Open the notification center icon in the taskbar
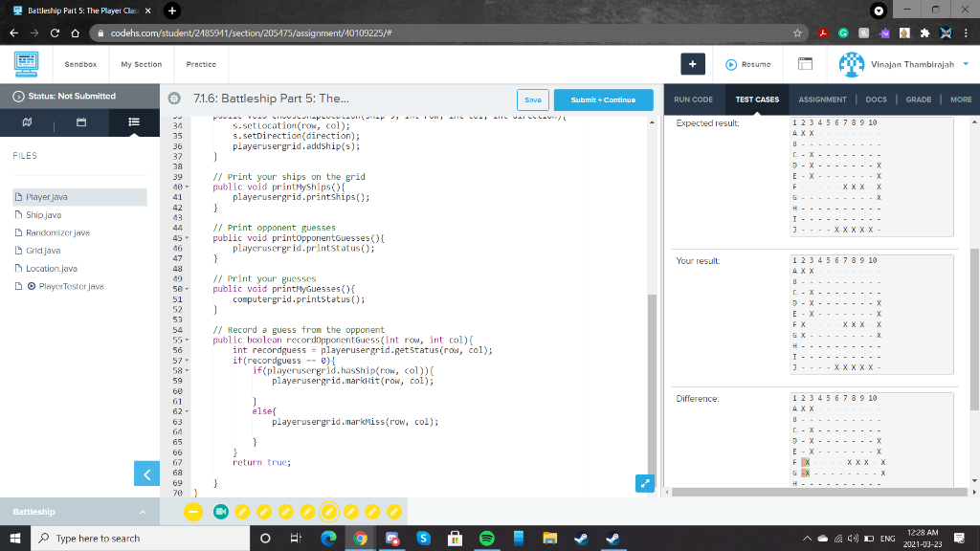The image size is (980, 551). point(959,538)
